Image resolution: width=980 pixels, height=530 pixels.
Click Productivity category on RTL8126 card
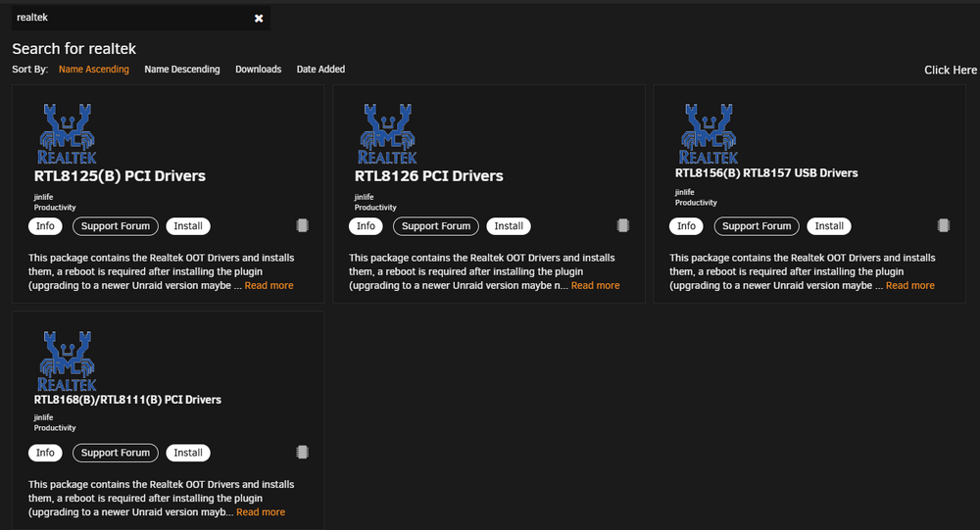point(375,208)
